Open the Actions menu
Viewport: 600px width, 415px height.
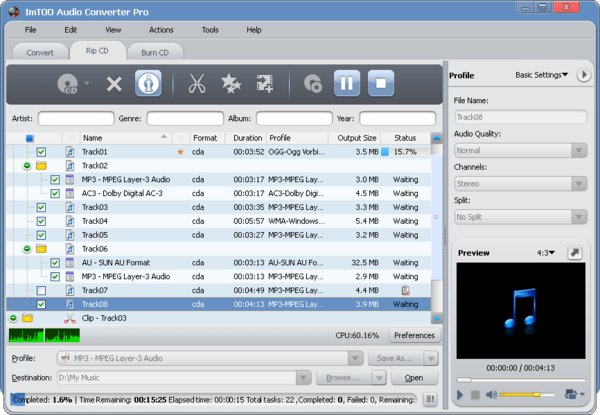point(161,30)
